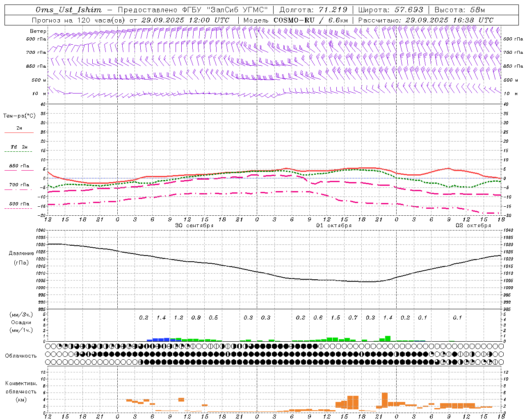Click the Рассчитано: 29.09.2025 16:38 UTC text

tap(426, 20)
